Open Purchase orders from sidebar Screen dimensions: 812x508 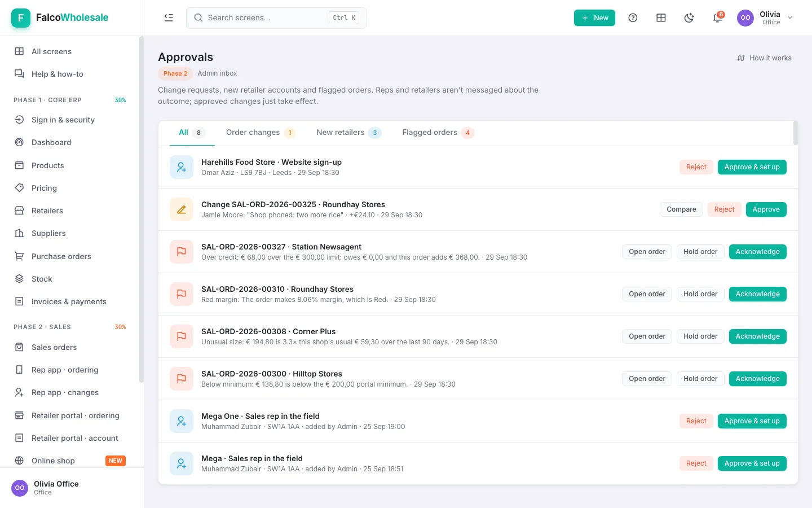(70, 256)
